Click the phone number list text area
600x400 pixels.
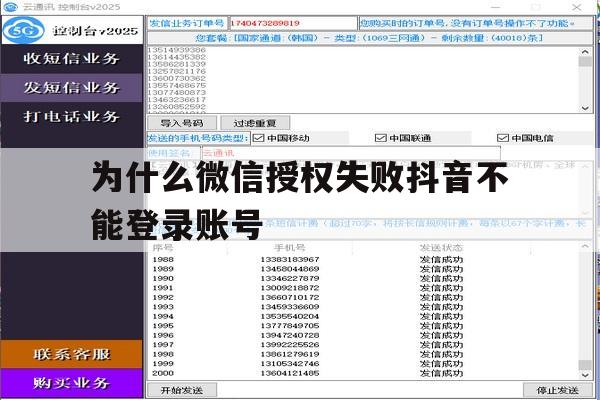(x=364, y=80)
